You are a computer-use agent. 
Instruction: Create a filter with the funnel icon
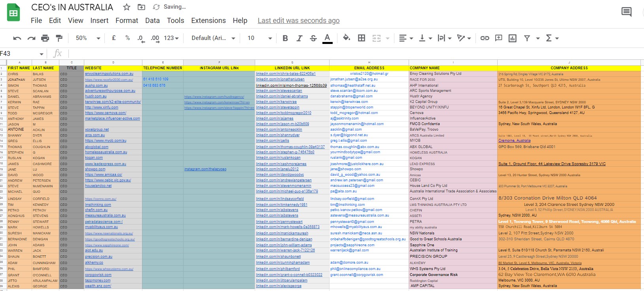pos(527,38)
